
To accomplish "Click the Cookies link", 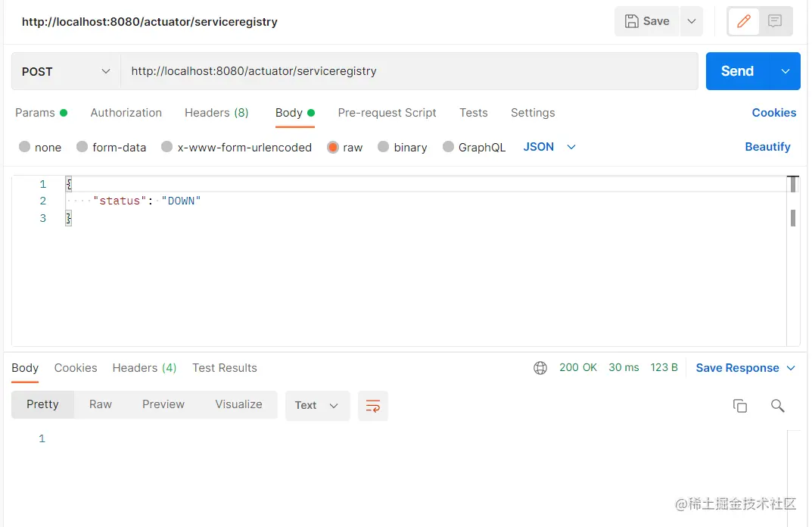I will click(773, 113).
